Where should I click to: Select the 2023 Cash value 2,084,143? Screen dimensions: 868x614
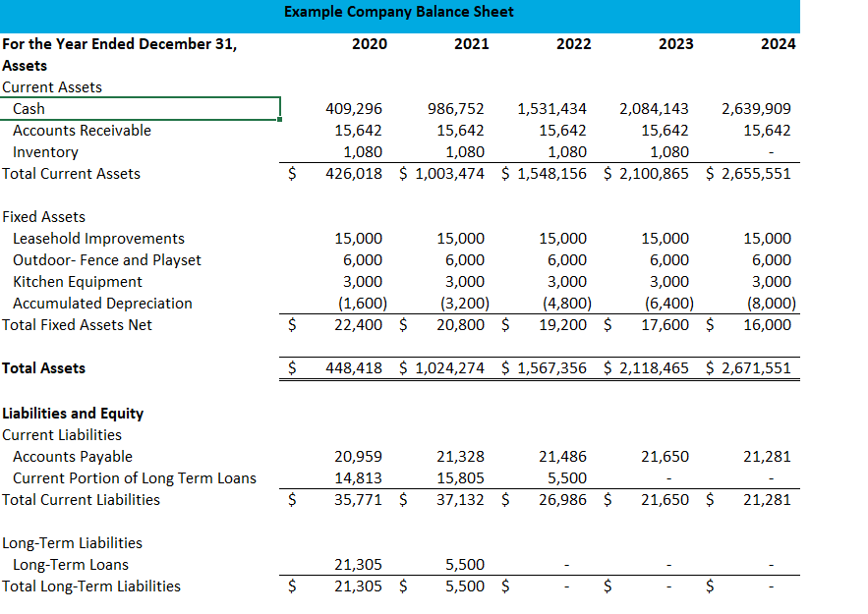pos(654,109)
